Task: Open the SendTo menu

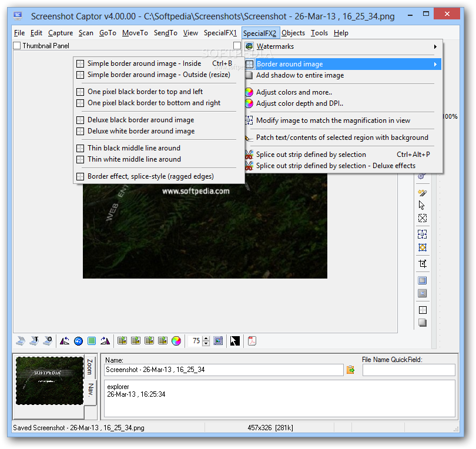Action: click(x=166, y=33)
